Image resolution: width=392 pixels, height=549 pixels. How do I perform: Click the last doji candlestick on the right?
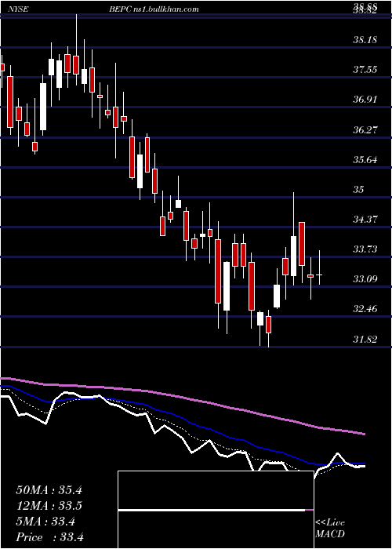(x=319, y=274)
